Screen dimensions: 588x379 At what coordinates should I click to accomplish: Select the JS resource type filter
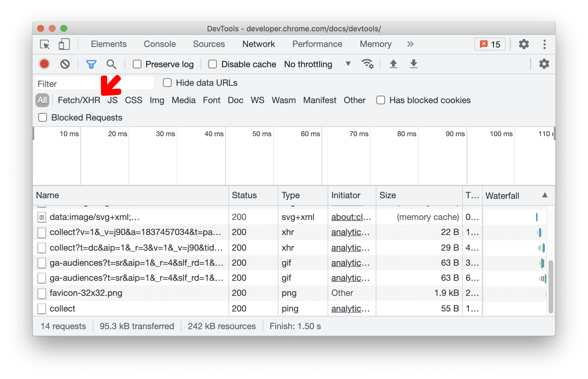[112, 99]
